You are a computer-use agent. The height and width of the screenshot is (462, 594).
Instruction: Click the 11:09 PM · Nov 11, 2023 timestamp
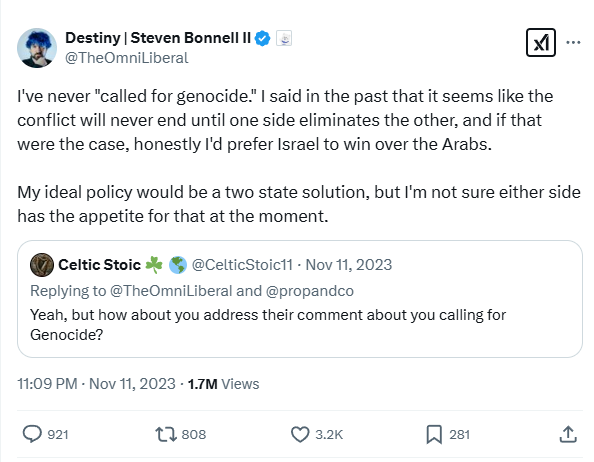pos(97,384)
